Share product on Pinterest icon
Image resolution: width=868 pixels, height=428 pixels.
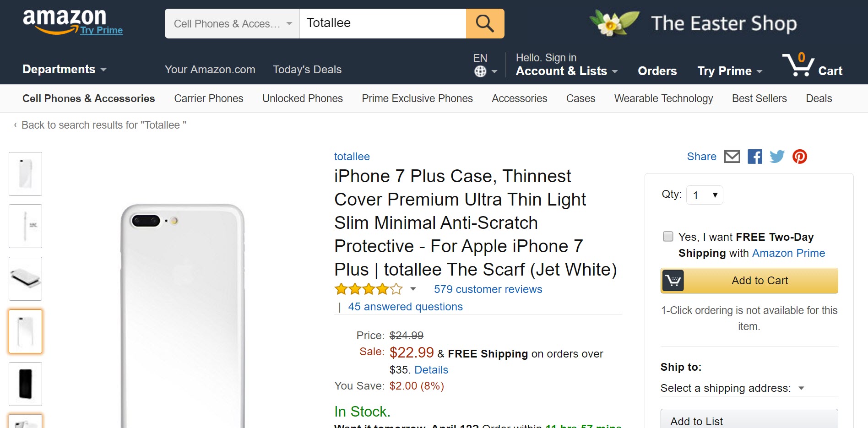tap(800, 157)
